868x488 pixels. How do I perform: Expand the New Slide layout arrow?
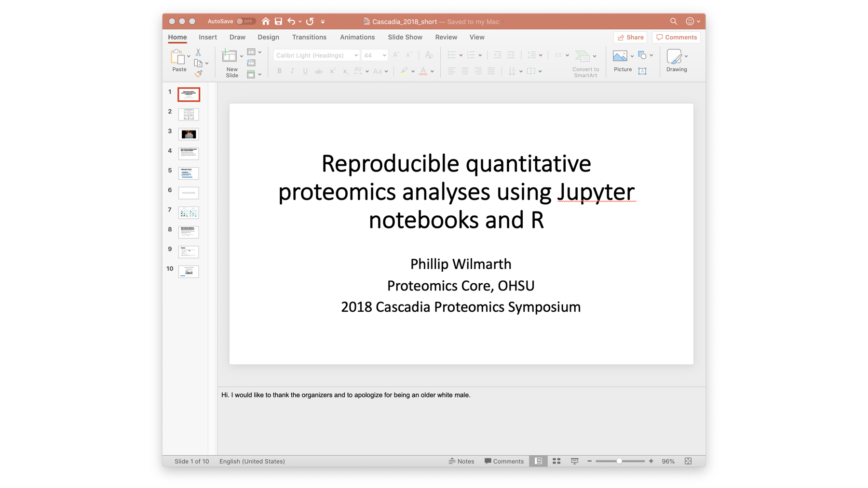(x=242, y=56)
